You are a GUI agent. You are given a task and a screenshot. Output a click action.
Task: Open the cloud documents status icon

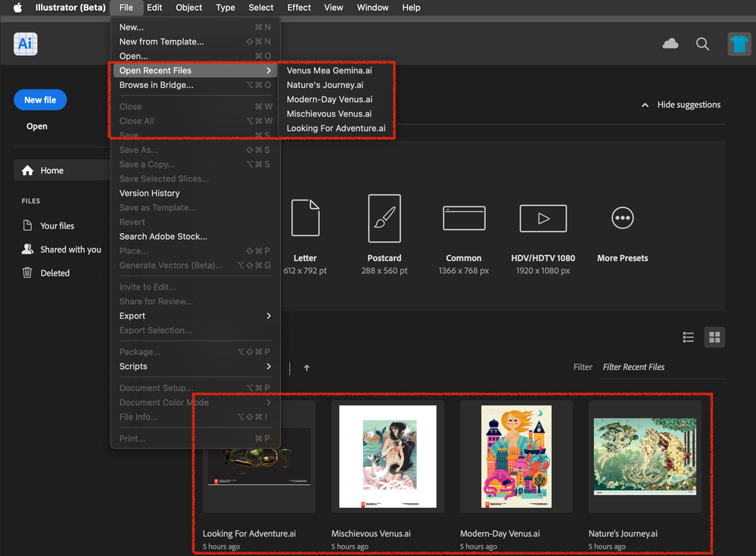coord(670,44)
